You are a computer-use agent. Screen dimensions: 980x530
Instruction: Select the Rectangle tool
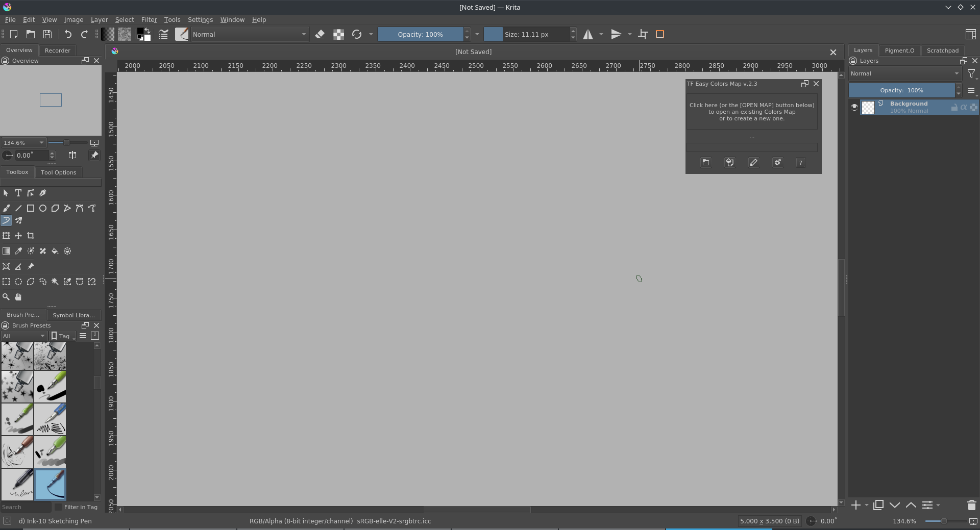coord(31,208)
